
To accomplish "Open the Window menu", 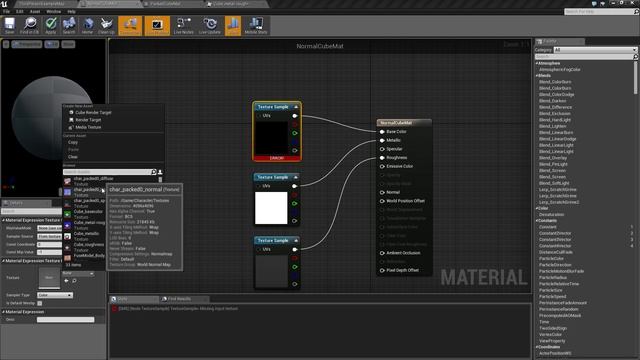I will [x=53, y=11].
